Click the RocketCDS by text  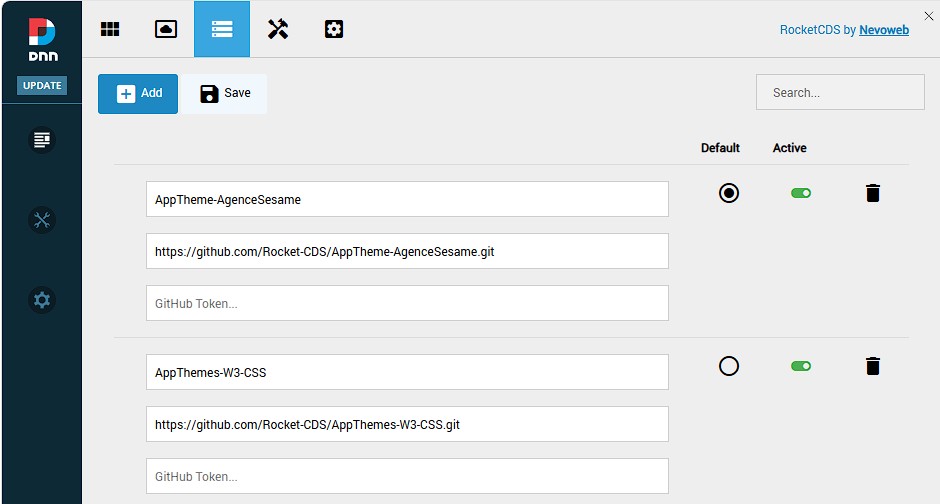pos(818,30)
